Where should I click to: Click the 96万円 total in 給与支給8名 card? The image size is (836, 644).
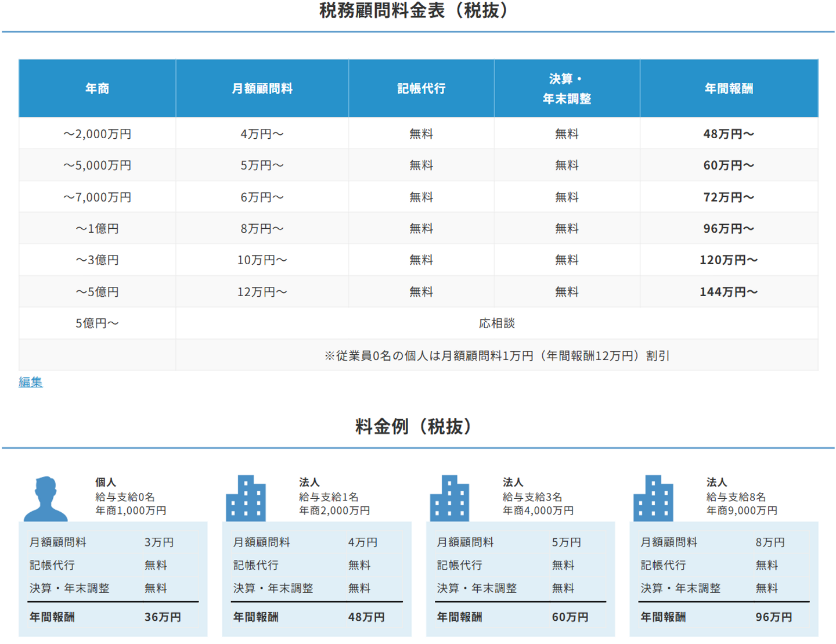tap(774, 617)
